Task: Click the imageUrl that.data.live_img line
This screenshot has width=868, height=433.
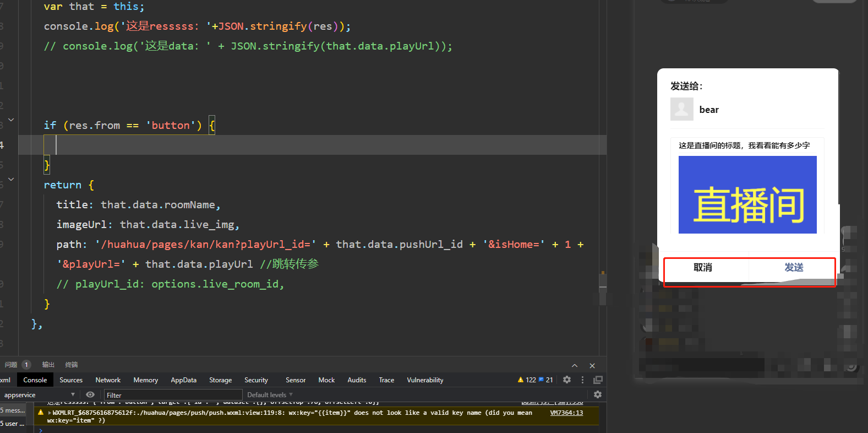Action: coord(148,225)
